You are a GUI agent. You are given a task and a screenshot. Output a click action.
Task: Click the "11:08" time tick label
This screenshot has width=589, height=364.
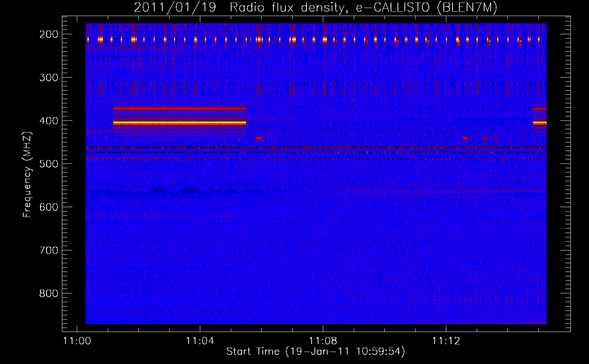(323, 341)
